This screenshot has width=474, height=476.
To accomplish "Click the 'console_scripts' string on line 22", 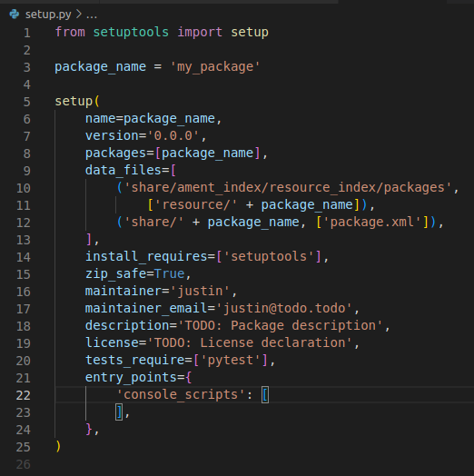I will point(181,395).
